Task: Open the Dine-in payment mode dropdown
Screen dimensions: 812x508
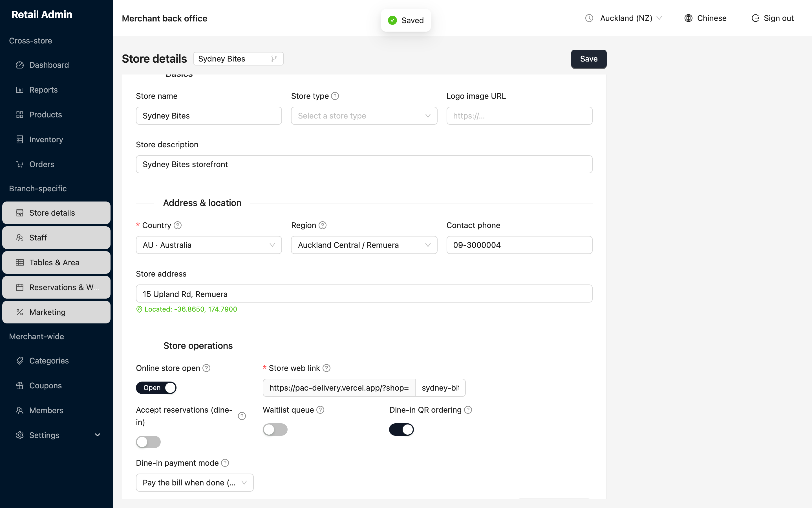Action: coord(195,483)
